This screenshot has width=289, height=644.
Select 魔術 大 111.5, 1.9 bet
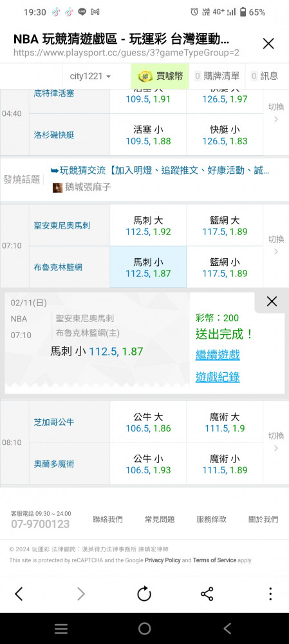(225, 422)
